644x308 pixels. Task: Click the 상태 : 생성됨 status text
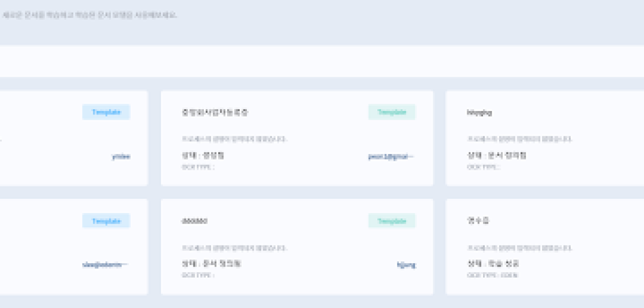203,155
